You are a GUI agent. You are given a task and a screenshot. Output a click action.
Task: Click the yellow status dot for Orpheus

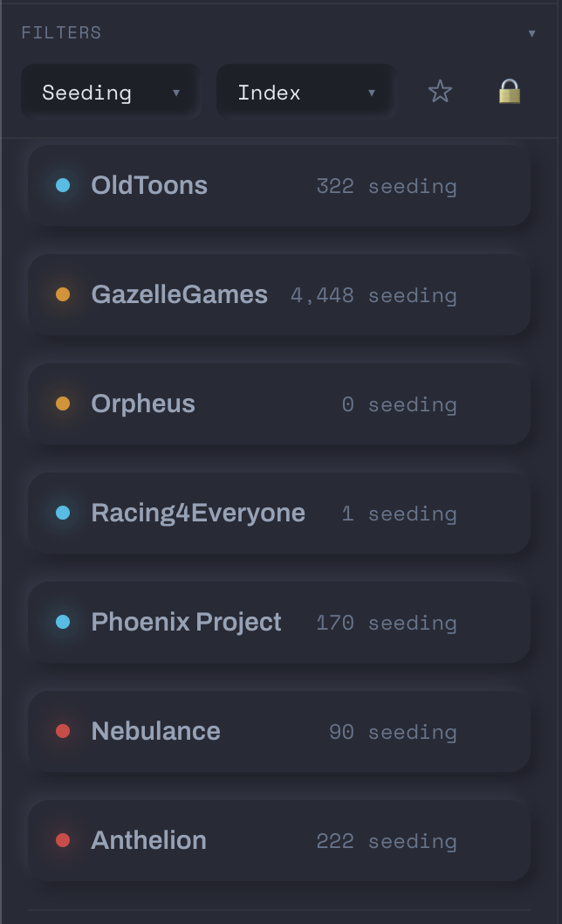click(62, 403)
